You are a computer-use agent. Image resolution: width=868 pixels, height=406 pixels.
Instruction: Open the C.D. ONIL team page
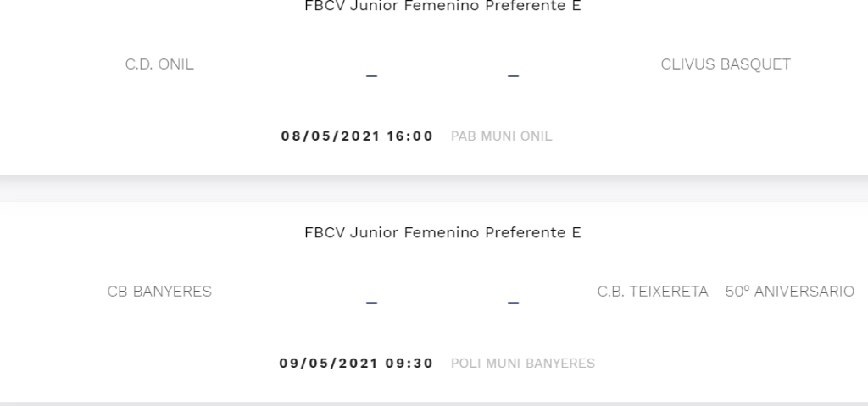coord(159,64)
